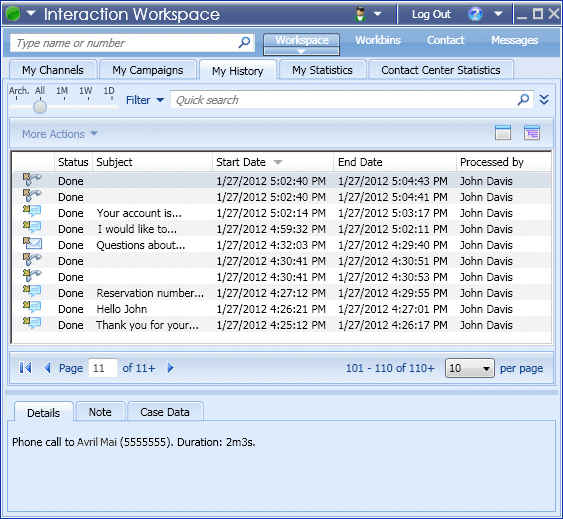
Task: Show details panel at bottom toggle
Action: click(x=503, y=133)
